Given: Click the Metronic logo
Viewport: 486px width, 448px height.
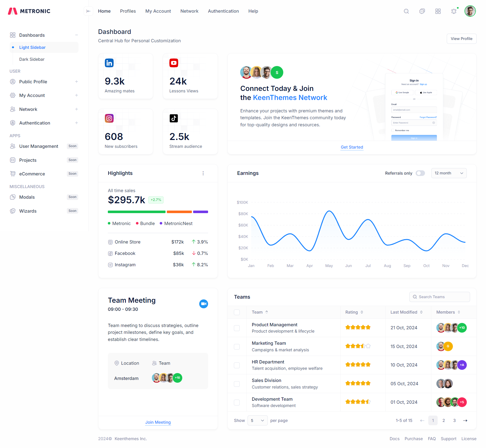Looking at the screenshot, I should point(29,11).
